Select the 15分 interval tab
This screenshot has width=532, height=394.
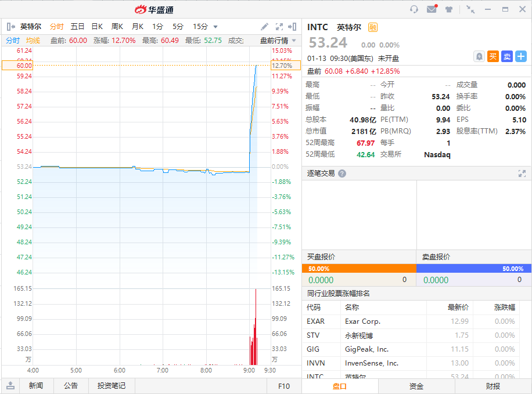[200, 27]
